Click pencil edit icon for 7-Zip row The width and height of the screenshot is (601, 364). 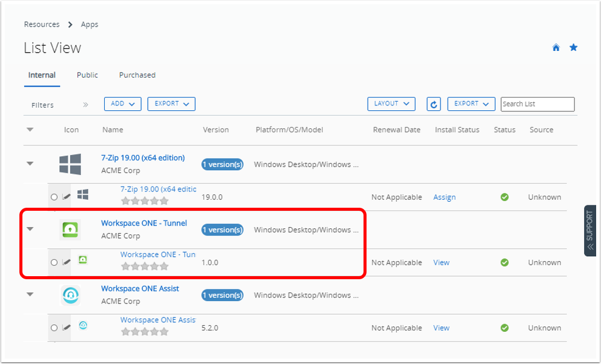point(67,197)
